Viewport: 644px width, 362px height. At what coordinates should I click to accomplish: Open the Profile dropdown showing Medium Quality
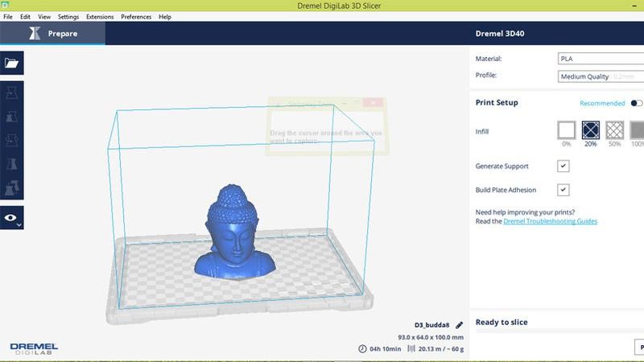click(600, 76)
